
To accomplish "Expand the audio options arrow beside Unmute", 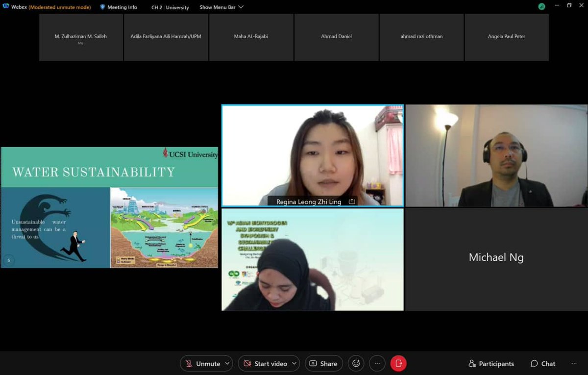I will pyautogui.click(x=227, y=363).
